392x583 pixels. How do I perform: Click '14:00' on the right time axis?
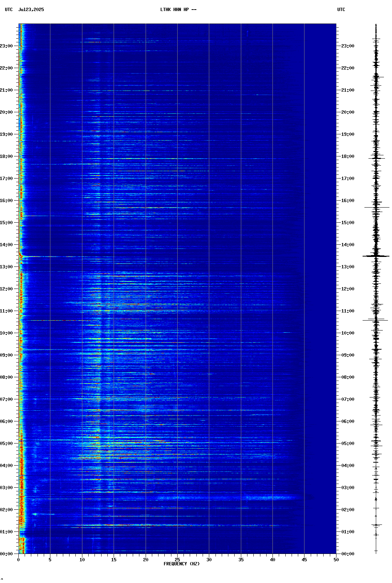(x=348, y=245)
